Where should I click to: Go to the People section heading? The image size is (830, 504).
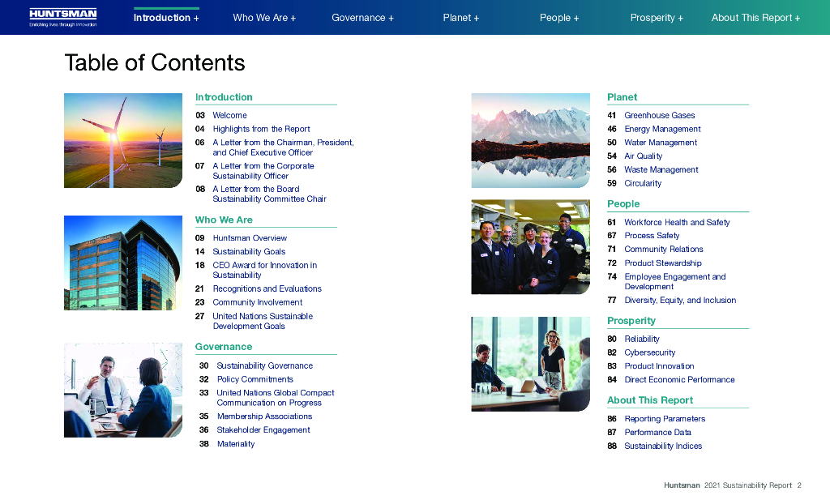click(623, 204)
